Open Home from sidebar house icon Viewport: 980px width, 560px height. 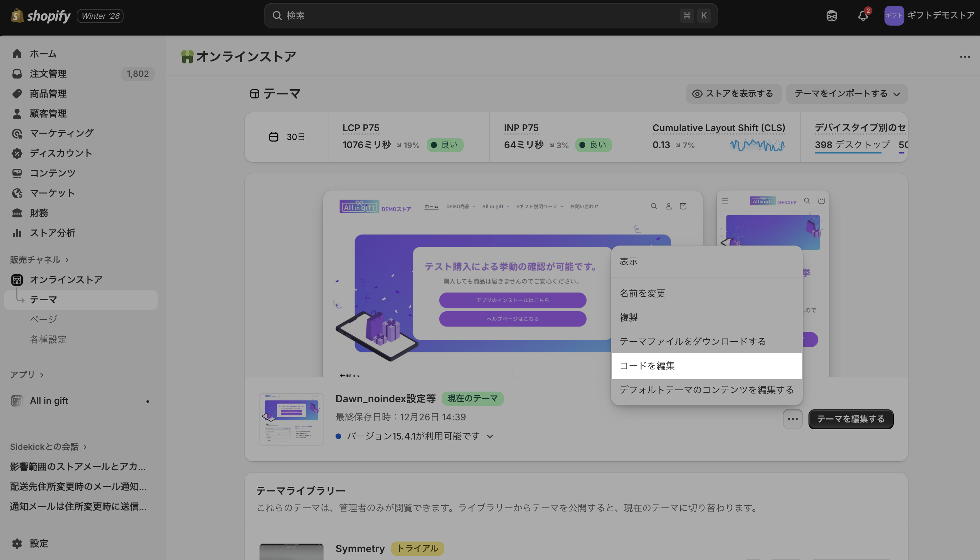tap(17, 53)
